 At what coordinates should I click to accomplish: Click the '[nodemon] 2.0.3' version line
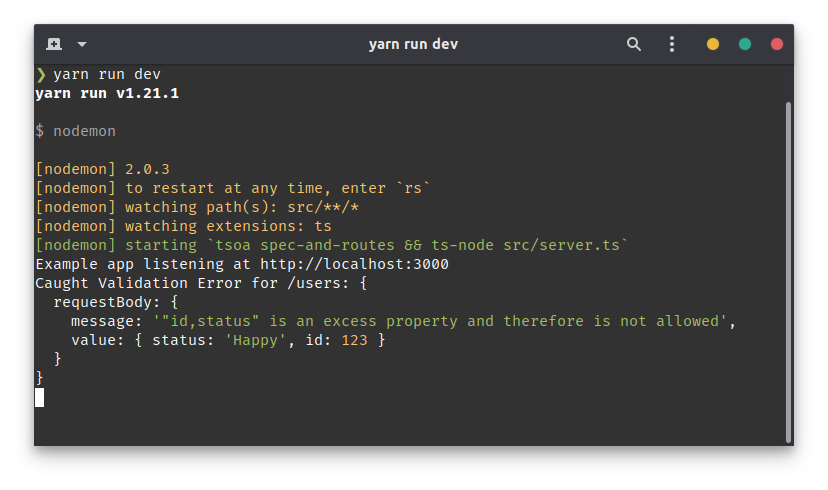coord(102,169)
